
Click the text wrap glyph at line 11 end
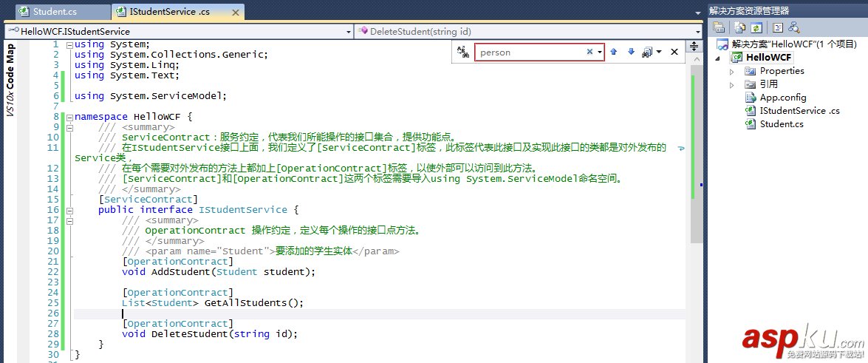tap(681, 148)
